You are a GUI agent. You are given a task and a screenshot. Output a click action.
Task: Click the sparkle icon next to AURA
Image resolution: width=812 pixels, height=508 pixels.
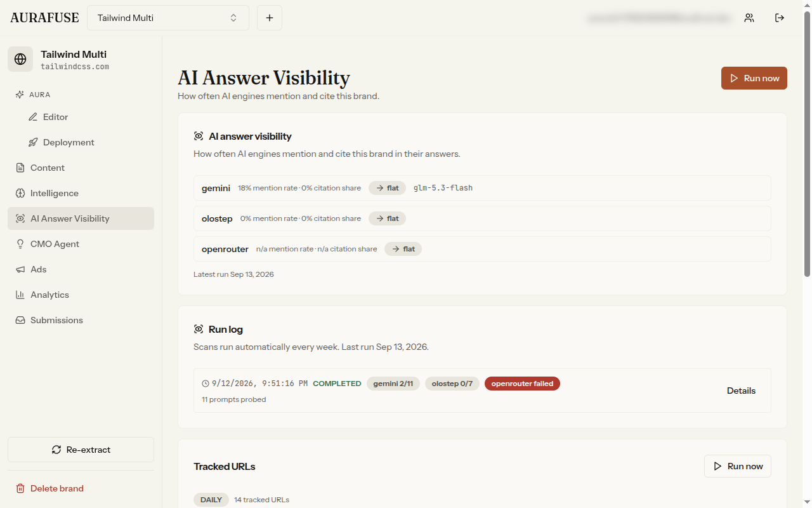click(20, 95)
